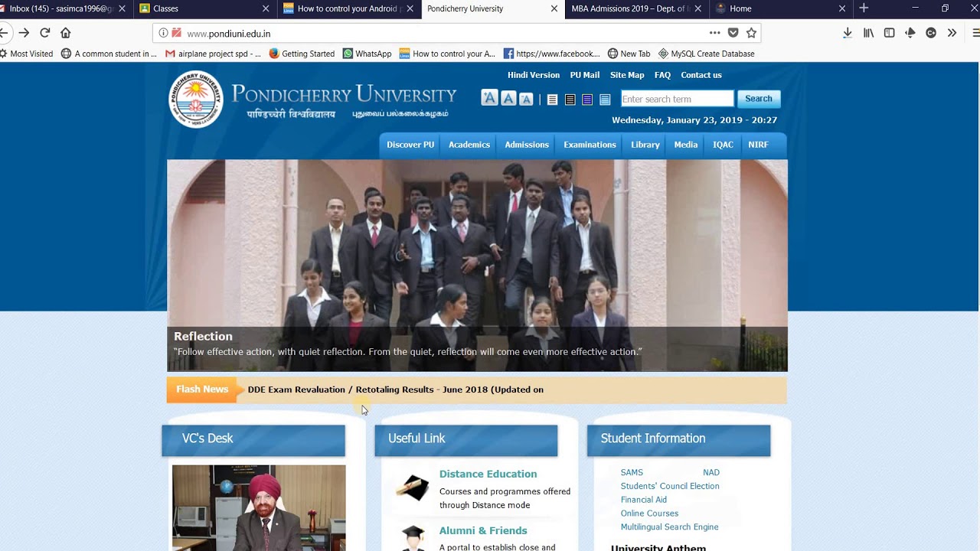This screenshot has width=980, height=551.
Task: Open the Distance Education link
Action: point(488,474)
